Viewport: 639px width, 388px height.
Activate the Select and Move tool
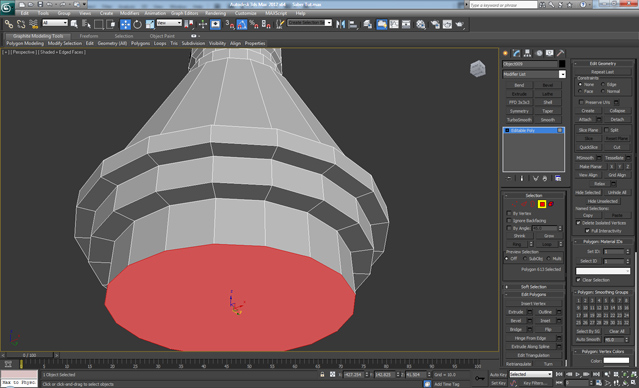(x=126, y=24)
